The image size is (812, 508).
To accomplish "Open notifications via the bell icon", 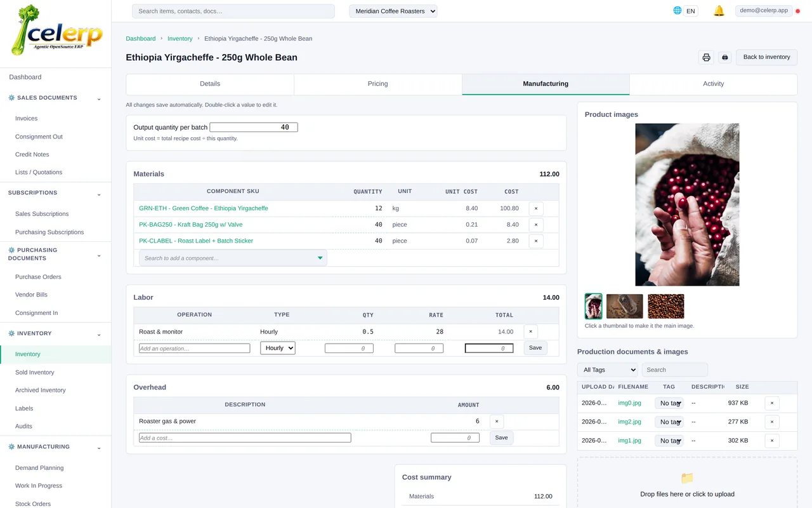I will 719,11.
